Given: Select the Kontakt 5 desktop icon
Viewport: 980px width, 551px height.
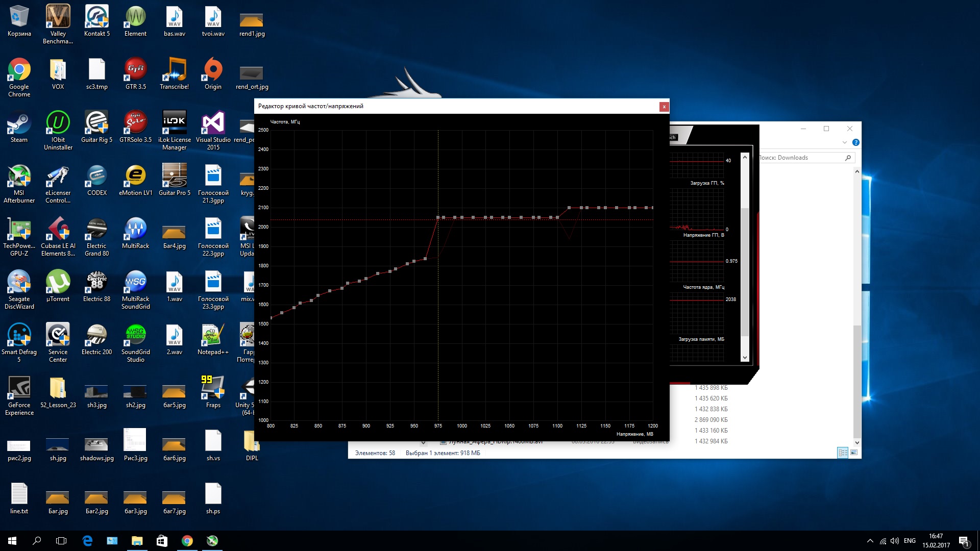Looking at the screenshot, I should point(96,17).
